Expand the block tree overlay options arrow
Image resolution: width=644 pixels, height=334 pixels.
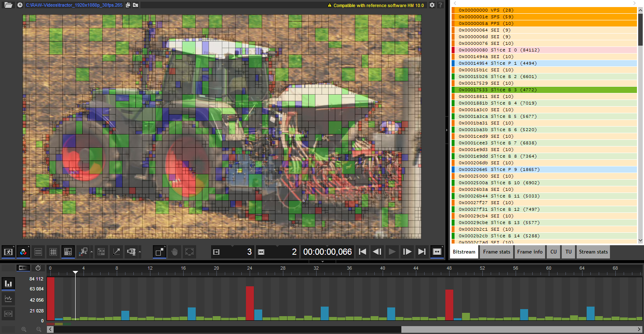(91, 252)
